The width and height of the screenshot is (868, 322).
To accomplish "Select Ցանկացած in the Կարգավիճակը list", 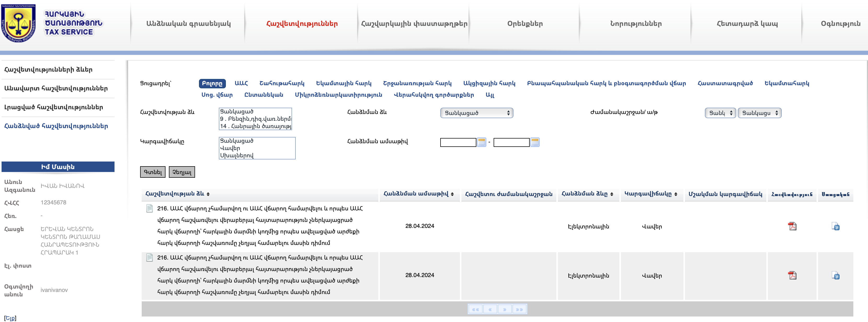I will pos(257,141).
